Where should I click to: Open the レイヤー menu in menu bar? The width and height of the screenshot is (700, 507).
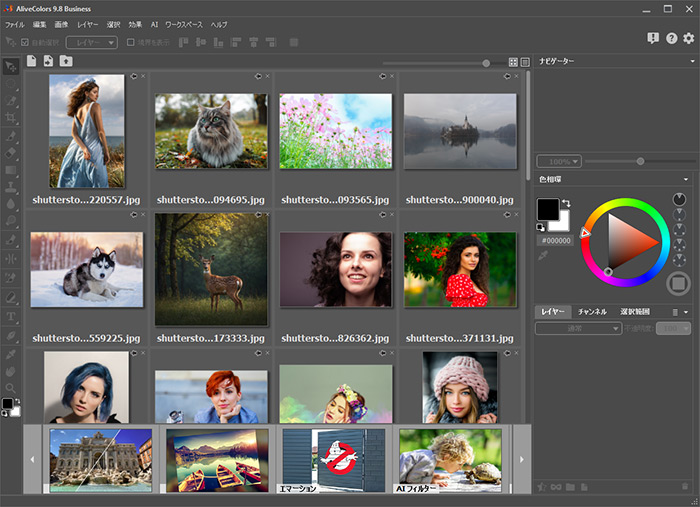[x=88, y=25]
